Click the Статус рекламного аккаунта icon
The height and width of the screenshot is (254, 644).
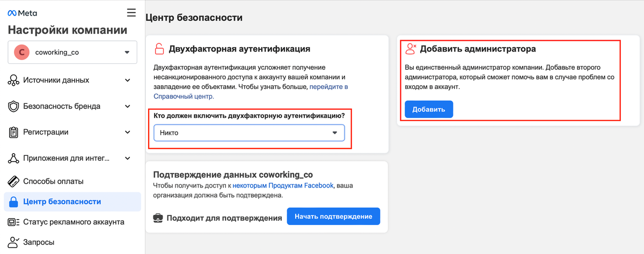13,222
